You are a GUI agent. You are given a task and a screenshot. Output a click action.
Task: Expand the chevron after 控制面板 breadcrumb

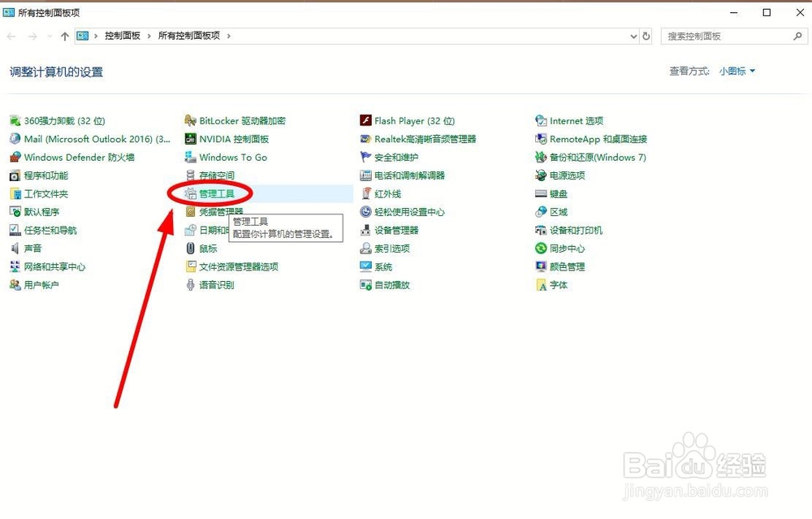(149, 36)
